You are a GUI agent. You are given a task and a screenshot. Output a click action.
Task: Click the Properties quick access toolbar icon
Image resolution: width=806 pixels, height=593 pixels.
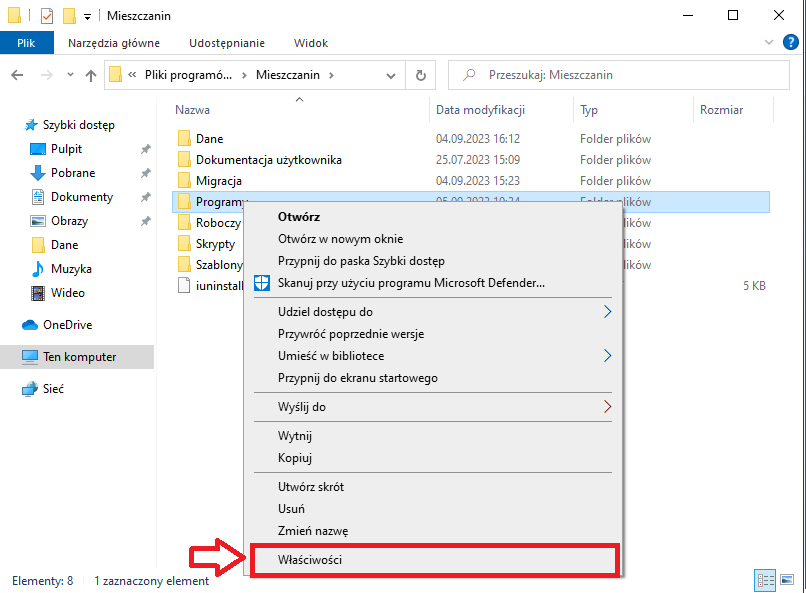coord(46,15)
